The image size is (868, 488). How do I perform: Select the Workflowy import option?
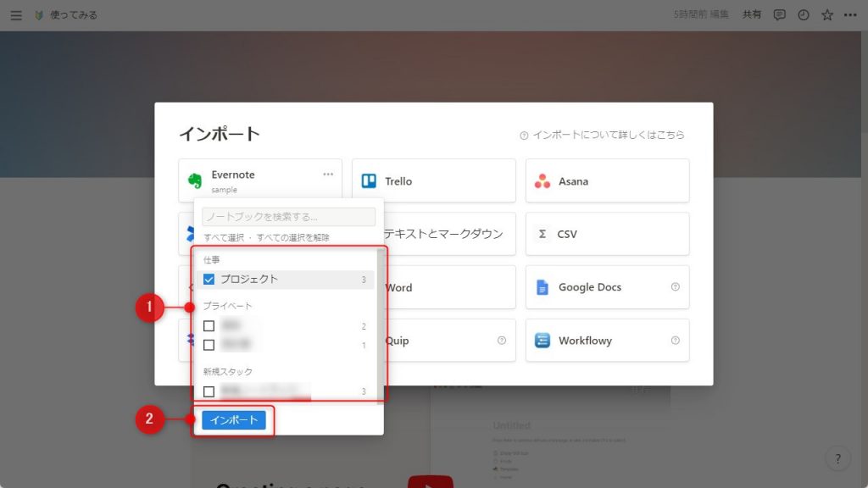(607, 341)
